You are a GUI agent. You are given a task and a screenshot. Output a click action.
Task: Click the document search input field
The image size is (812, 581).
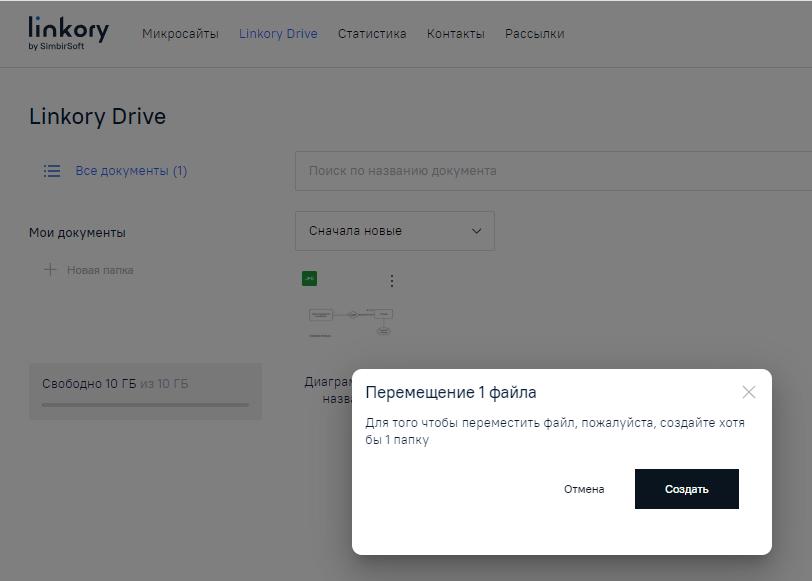point(500,170)
